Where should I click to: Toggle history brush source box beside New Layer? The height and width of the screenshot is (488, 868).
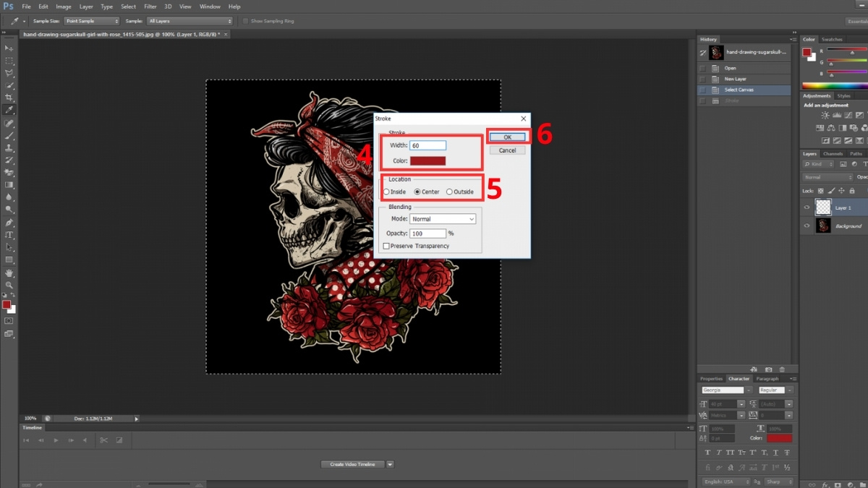coord(702,79)
